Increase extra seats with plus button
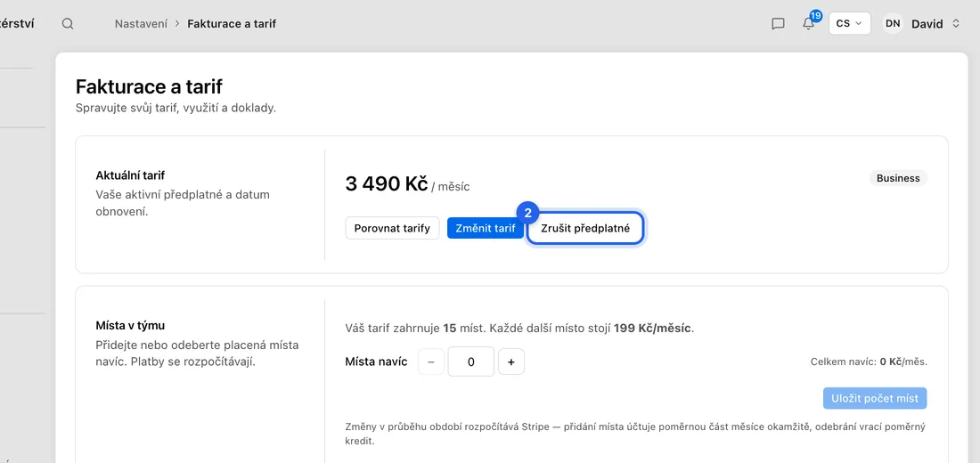This screenshot has width=980, height=463. (x=511, y=361)
